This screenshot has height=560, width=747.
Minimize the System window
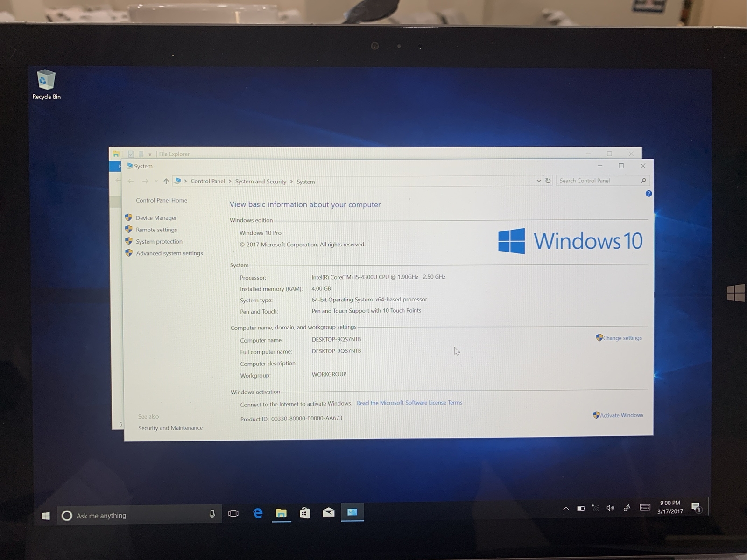click(600, 166)
